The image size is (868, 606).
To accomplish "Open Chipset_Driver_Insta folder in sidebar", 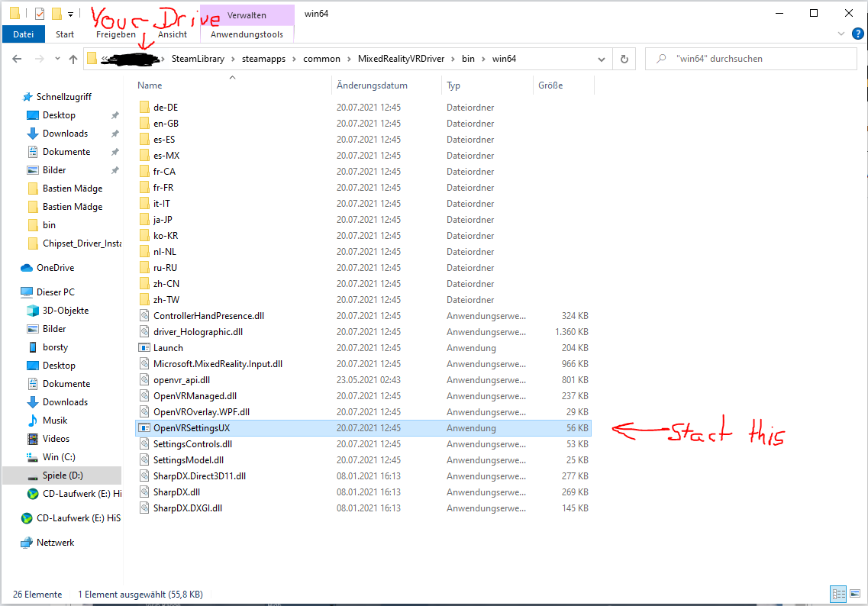I will click(x=82, y=243).
